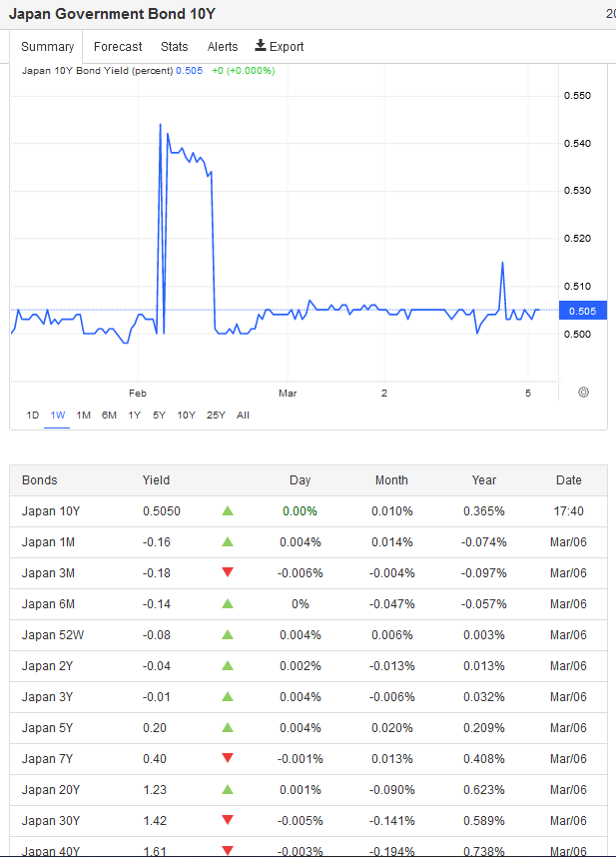Click the red down arrow in Japan 30Y row
Image resolution: width=616 pixels, height=857 pixels.
228,819
